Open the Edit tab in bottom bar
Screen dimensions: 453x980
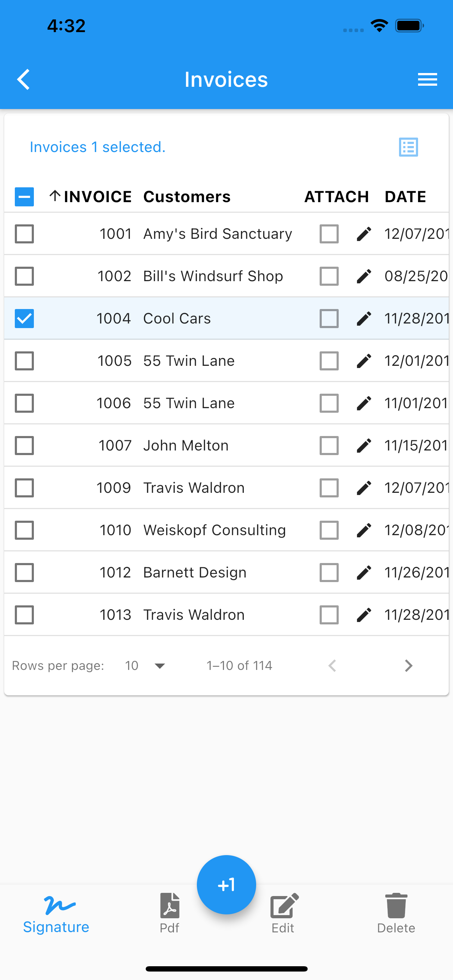(x=283, y=913)
